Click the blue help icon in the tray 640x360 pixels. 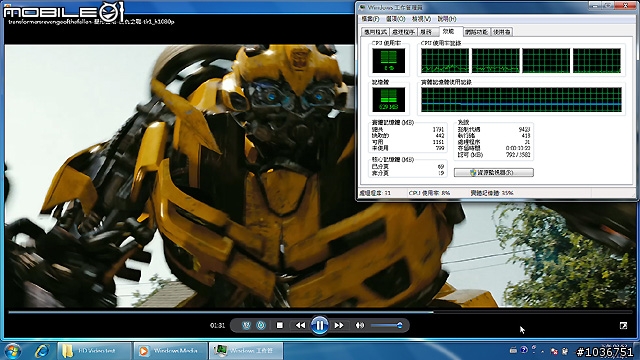tap(524, 350)
